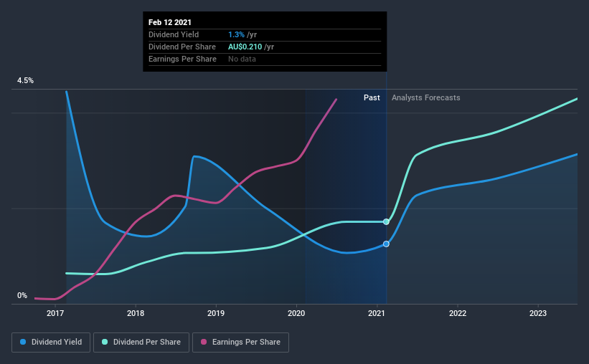Click the teal data point marker at Feb 2021
This screenshot has height=364, width=589.
click(x=386, y=222)
